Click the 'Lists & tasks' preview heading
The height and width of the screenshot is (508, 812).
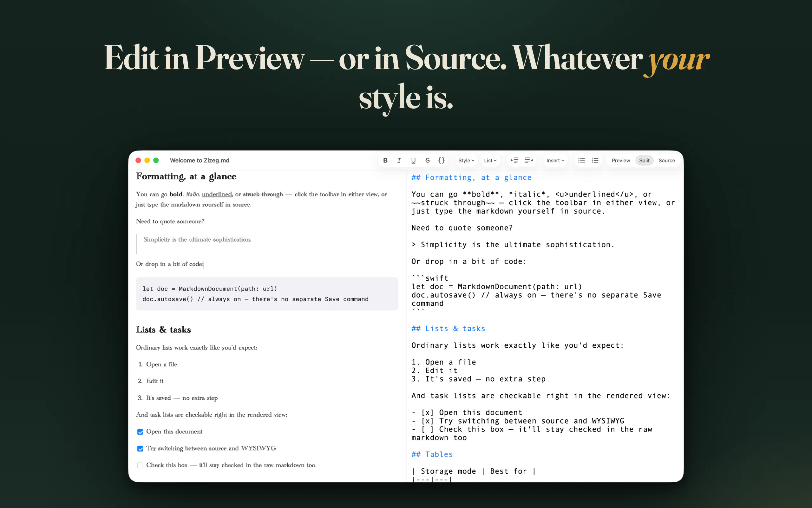click(163, 330)
